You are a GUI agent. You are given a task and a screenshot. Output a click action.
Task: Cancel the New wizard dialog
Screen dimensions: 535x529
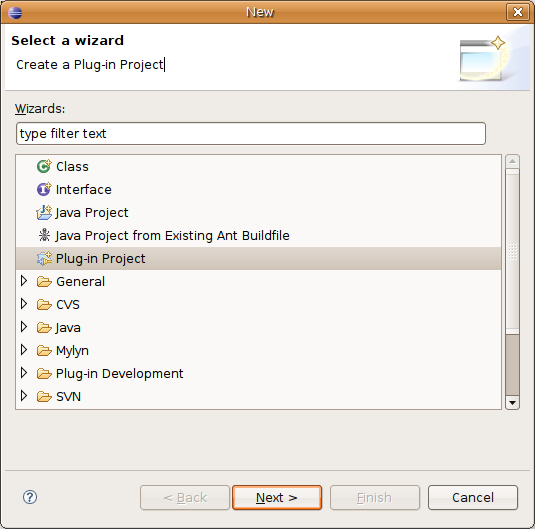pyautogui.click(x=473, y=498)
